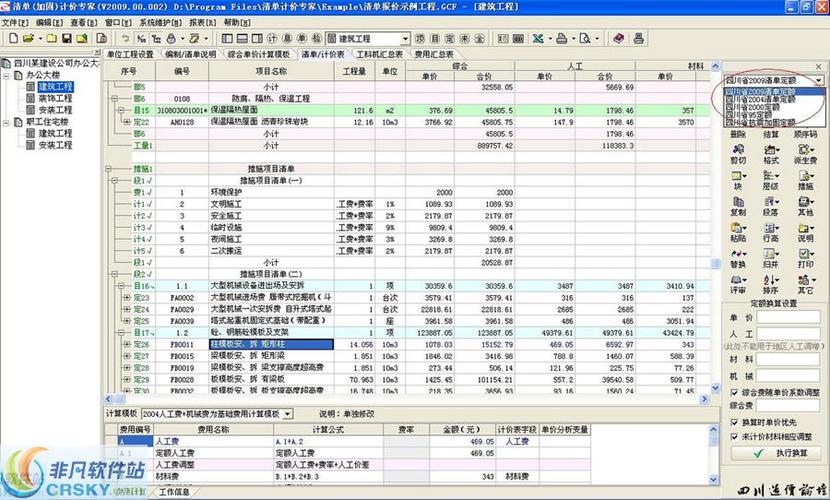Click the round 检 toolbar button
The image size is (830, 500).
point(317,39)
